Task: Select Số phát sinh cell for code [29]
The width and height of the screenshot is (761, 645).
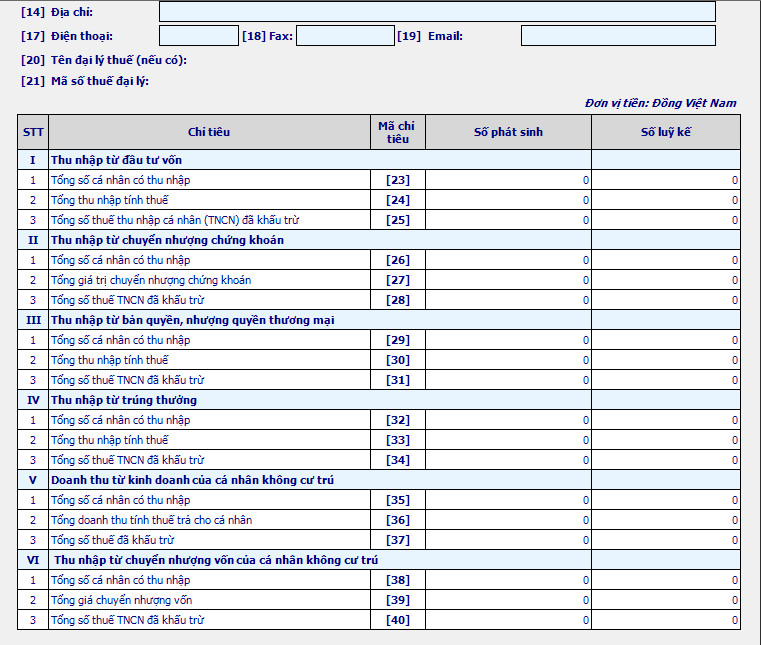Action: 508,340
